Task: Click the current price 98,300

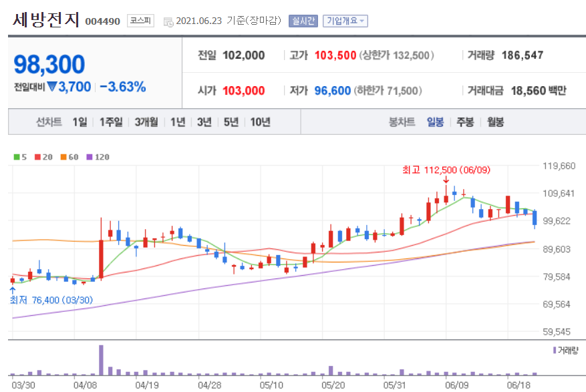Action: pos(49,65)
